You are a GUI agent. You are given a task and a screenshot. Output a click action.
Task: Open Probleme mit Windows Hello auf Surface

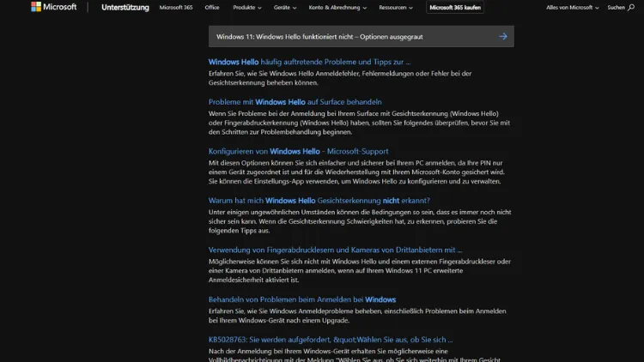(x=295, y=102)
